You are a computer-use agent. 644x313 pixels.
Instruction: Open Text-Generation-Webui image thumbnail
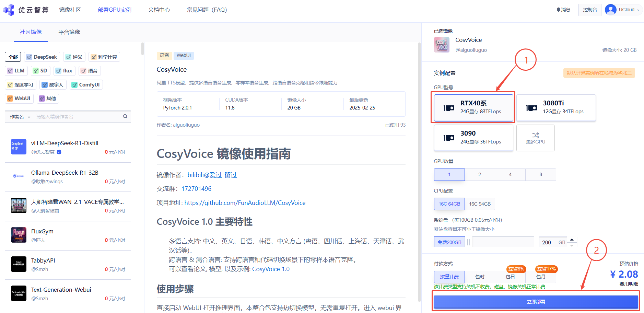[x=19, y=293]
